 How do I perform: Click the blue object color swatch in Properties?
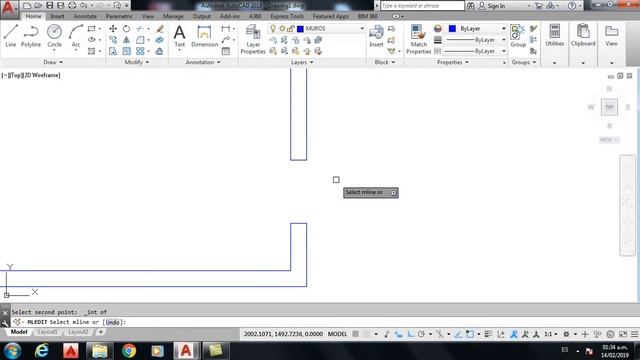tap(452, 29)
